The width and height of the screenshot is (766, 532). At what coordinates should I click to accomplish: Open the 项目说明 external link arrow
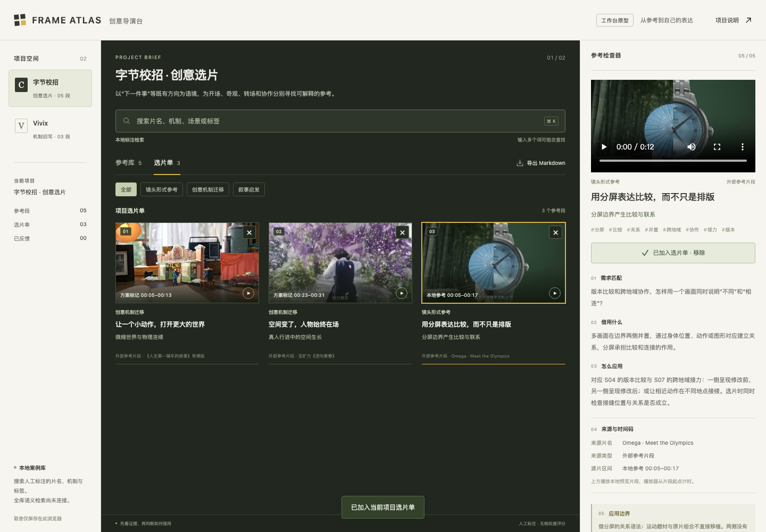(748, 20)
